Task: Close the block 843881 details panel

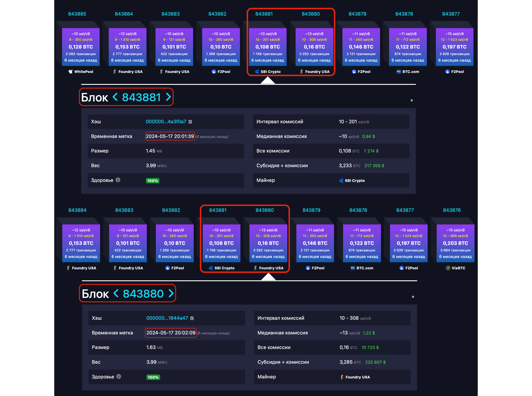Action: (412, 100)
